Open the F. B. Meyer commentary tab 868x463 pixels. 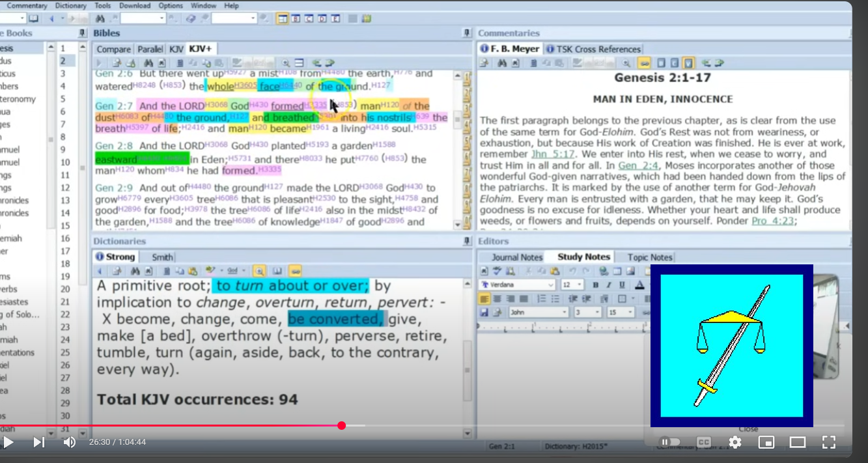pos(510,49)
